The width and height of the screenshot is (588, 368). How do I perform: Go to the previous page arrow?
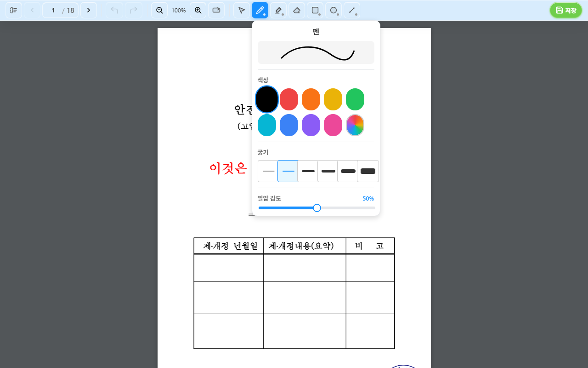point(32,10)
